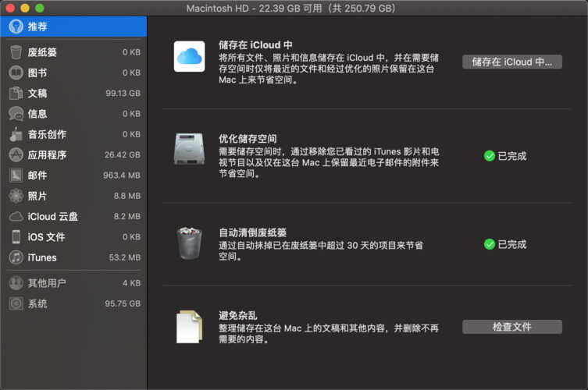Click the iOS 文件 label
The height and width of the screenshot is (390, 588).
[x=46, y=237]
